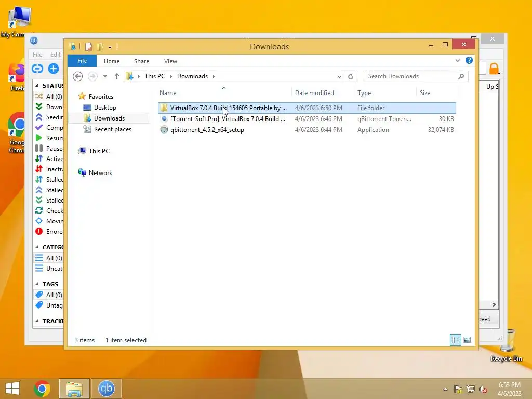Expand breadcrumb arrow after This PC

point(171,76)
